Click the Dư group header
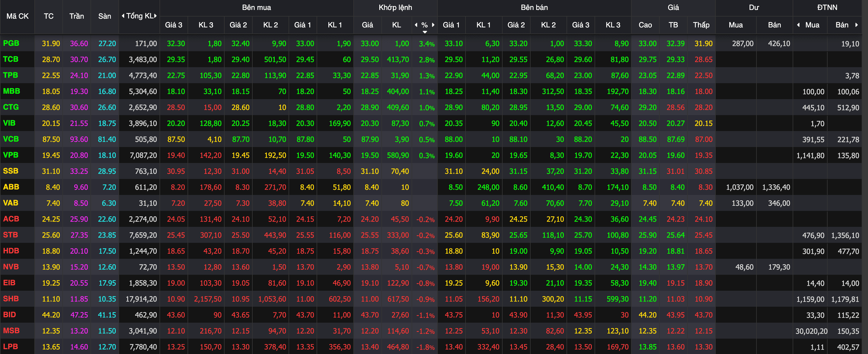This screenshot has width=868, height=354. [754, 8]
